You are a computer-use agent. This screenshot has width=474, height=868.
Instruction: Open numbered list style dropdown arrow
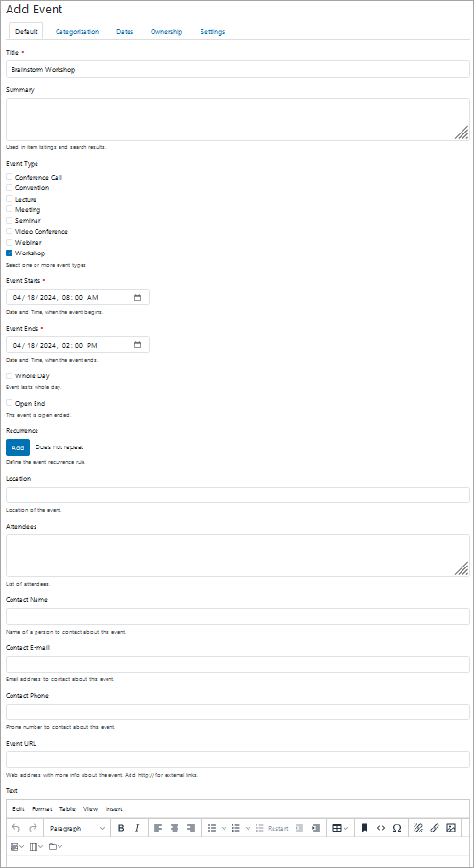[x=248, y=828]
